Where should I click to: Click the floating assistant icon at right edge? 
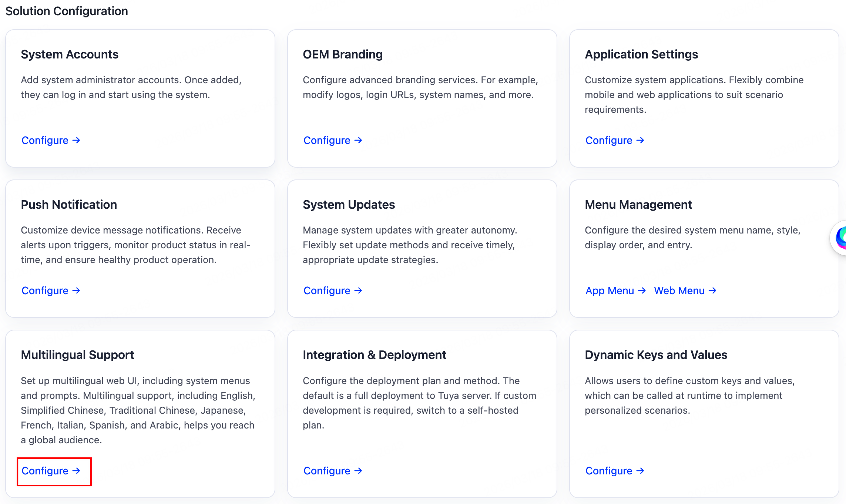coord(840,237)
